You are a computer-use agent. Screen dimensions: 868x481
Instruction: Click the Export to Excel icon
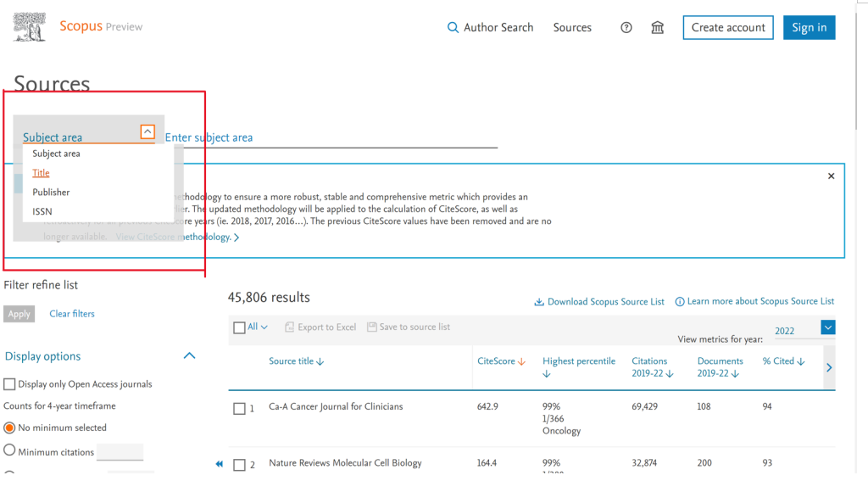[289, 327]
